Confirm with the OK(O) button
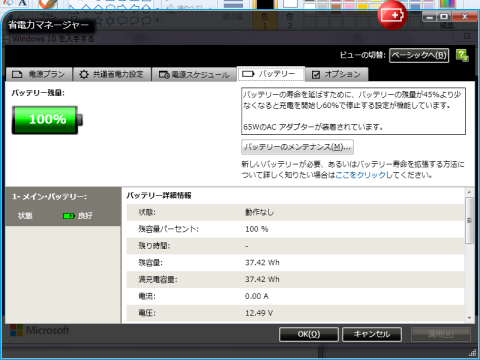 point(309,334)
